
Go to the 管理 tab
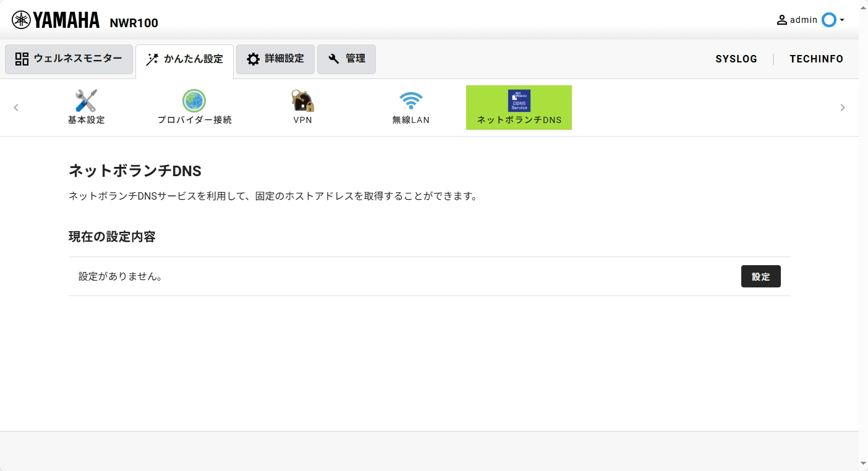346,59
